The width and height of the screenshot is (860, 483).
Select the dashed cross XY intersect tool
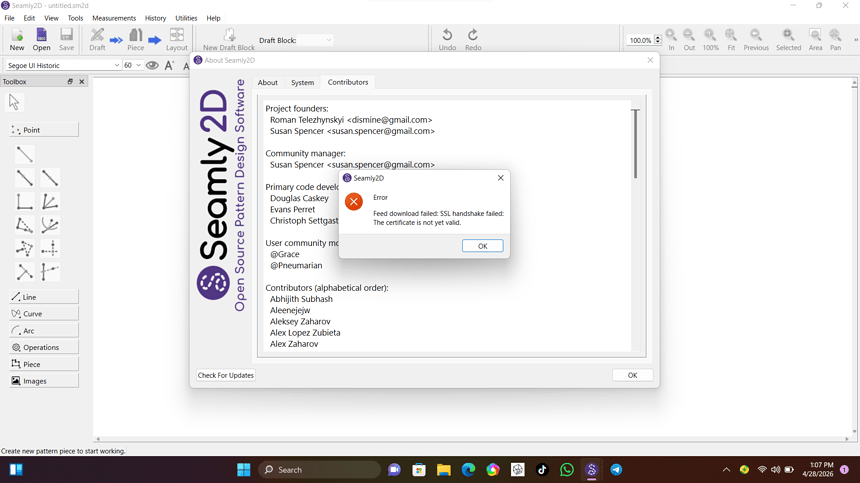coord(50,249)
